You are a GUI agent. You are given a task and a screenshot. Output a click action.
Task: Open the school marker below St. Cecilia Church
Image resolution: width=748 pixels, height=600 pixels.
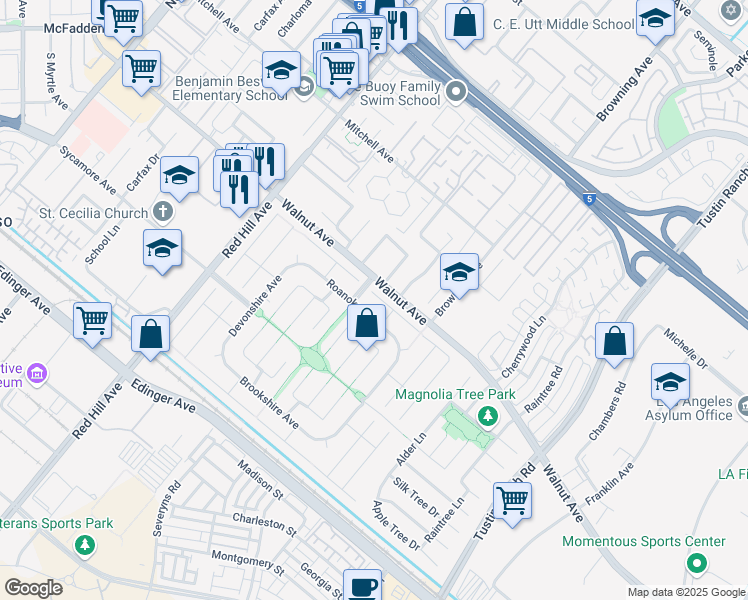click(162, 249)
